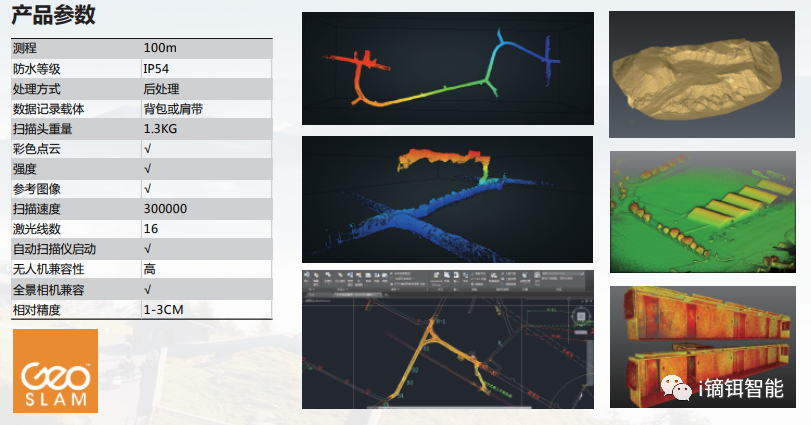Click the GeoSLAM orange logo

tap(55, 370)
